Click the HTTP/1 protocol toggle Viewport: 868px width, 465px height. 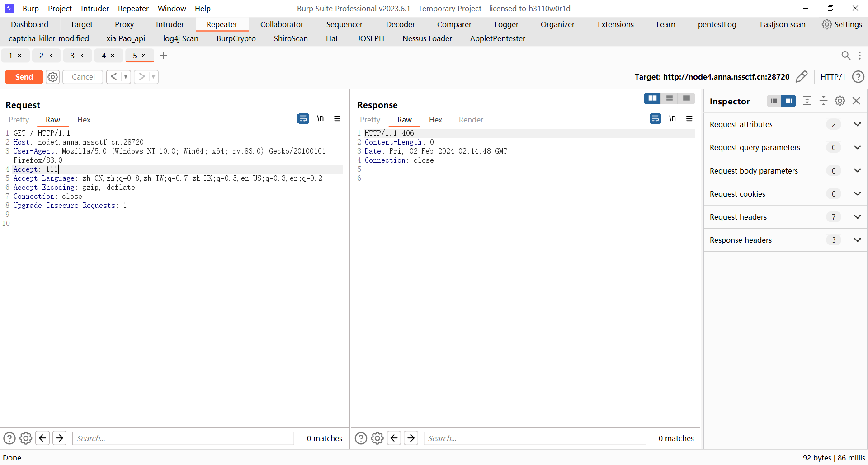click(x=833, y=77)
